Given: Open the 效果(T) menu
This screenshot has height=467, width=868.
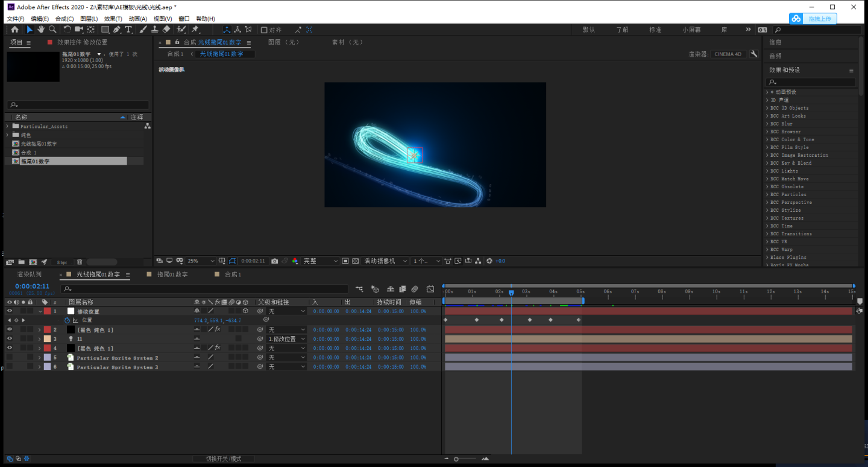Looking at the screenshot, I should click(113, 19).
